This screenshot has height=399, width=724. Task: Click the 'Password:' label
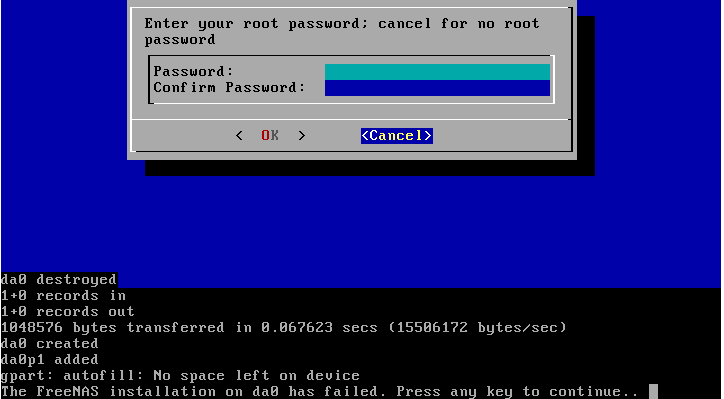pos(193,72)
